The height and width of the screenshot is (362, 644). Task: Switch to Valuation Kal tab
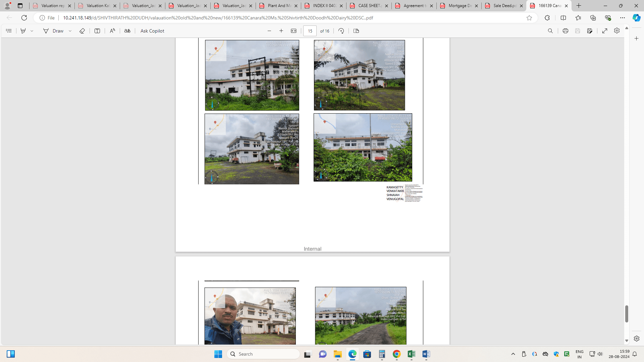click(97, 6)
